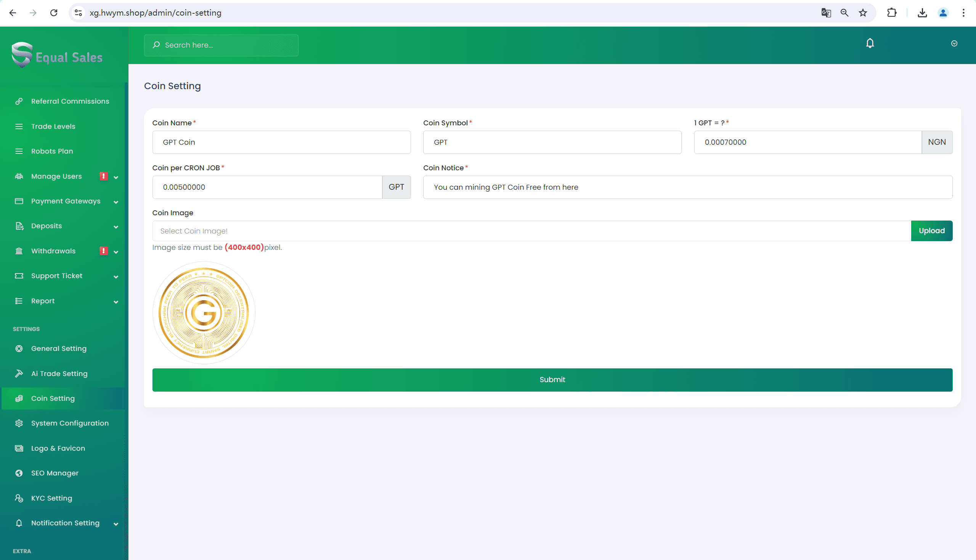Click the notification bell icon

click(x=870, y=43)
